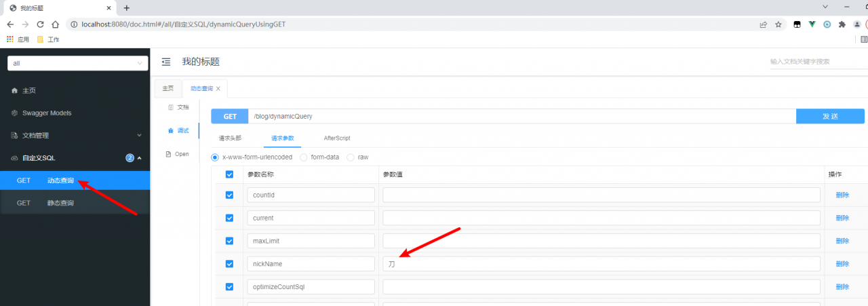The height and width of the screenshot is (306, 868).
Task: Open the browser extensions puzzle icon
Action: click(842, 24)
